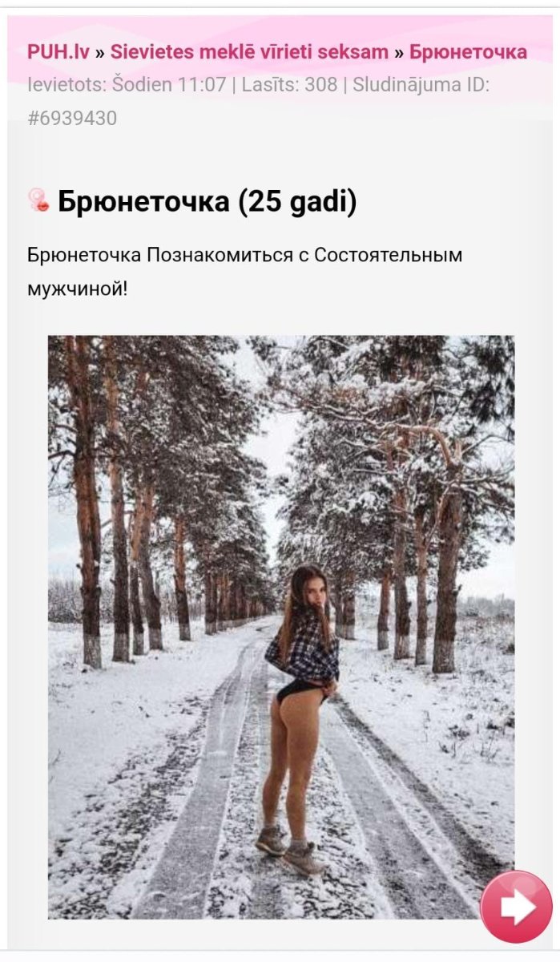560x962 pixels.
Task: Click the red next-arrow button
Action: point(517,907)
